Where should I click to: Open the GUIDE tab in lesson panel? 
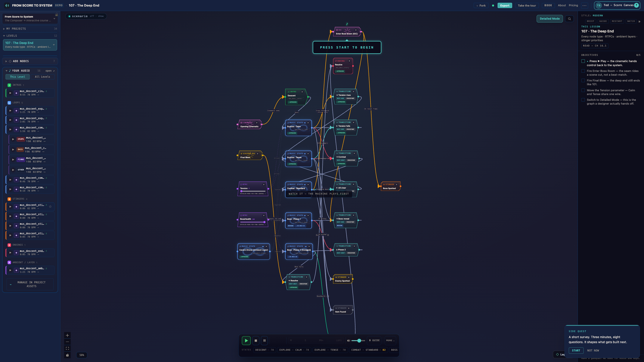[603, 21]
